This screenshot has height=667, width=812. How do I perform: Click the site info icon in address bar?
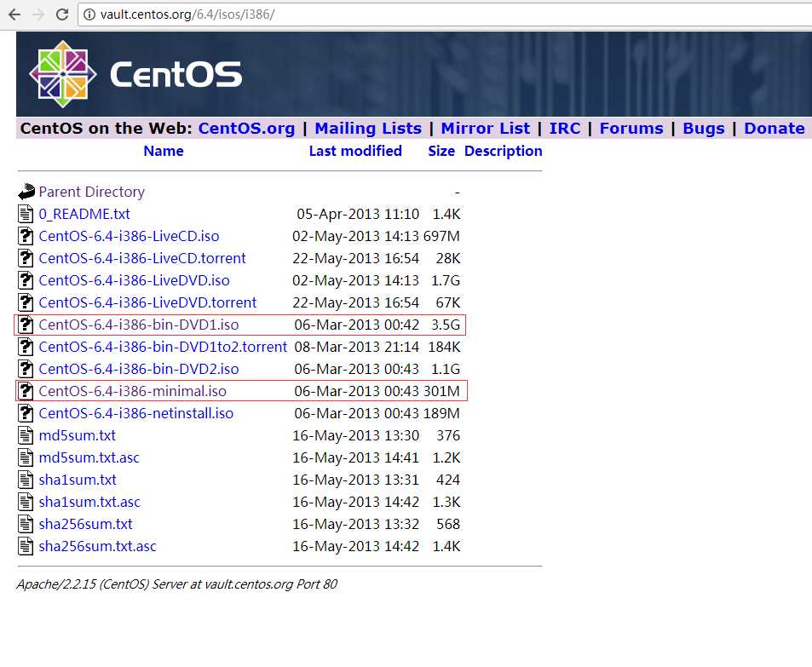point(89,14)
